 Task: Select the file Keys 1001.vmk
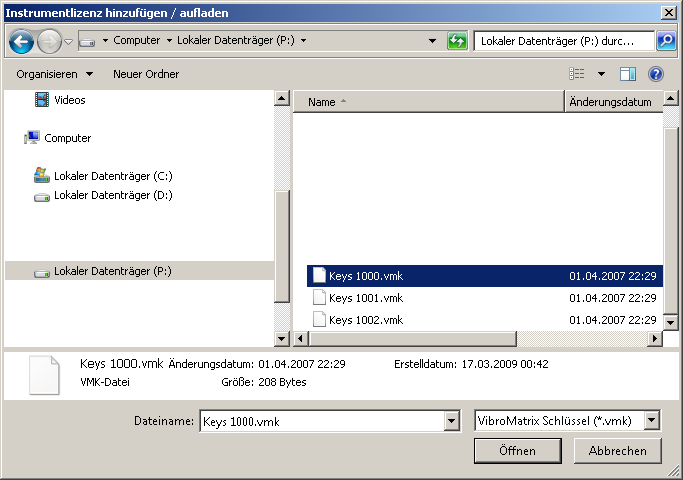point(365,298)
